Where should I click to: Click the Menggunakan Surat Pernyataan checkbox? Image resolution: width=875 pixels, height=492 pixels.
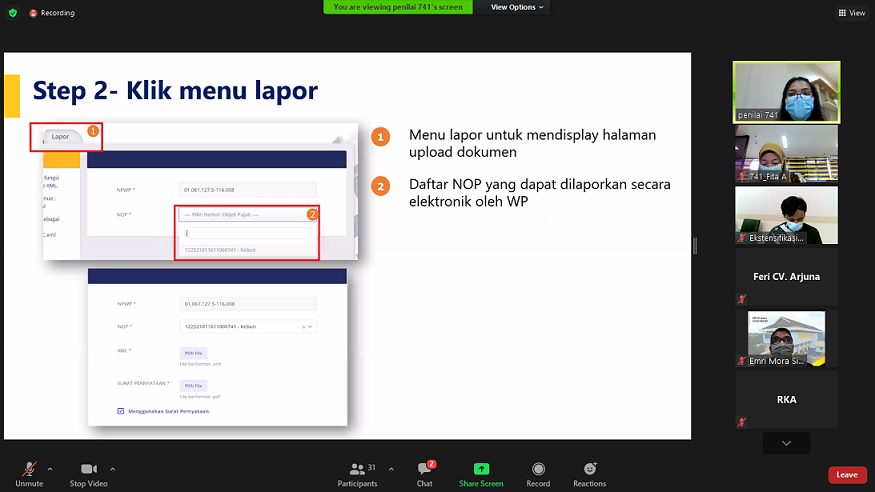pyautogui.click(x=121, y=411)
